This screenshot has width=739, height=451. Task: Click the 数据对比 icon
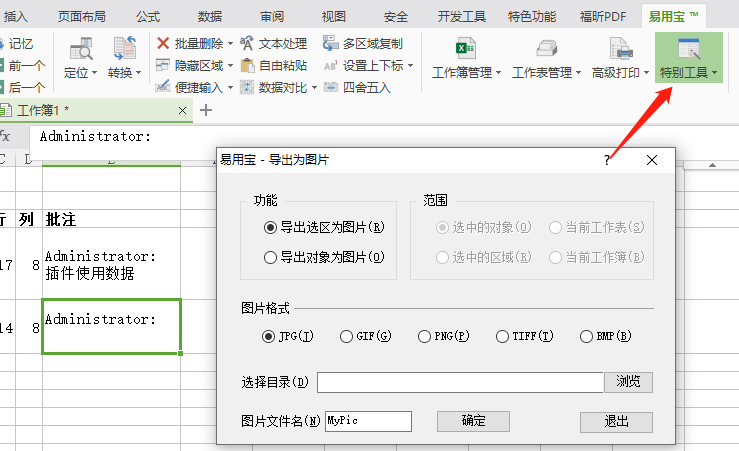click(x=247, y=87)
